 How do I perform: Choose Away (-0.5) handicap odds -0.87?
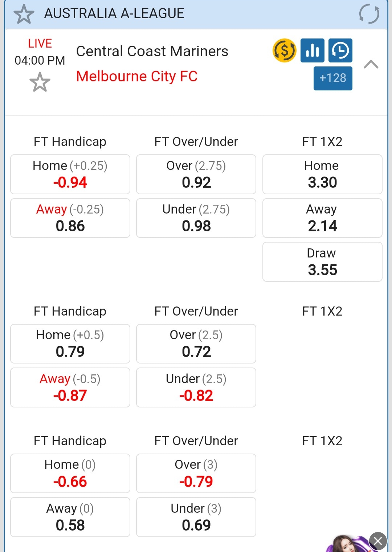(70, 387)
